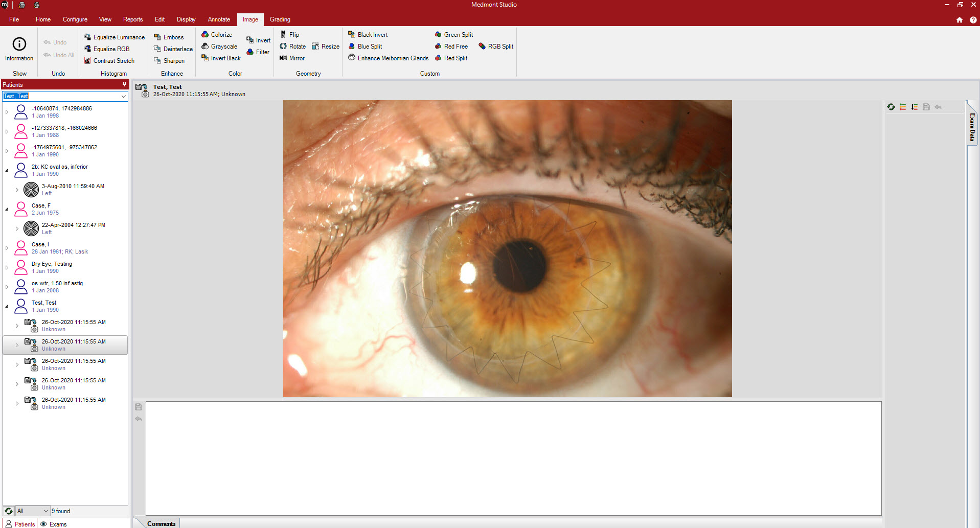Viewport: 980px width, 528px height.
Task: Switch to the Annotate ribbon tab
Action: pos(219,19)
